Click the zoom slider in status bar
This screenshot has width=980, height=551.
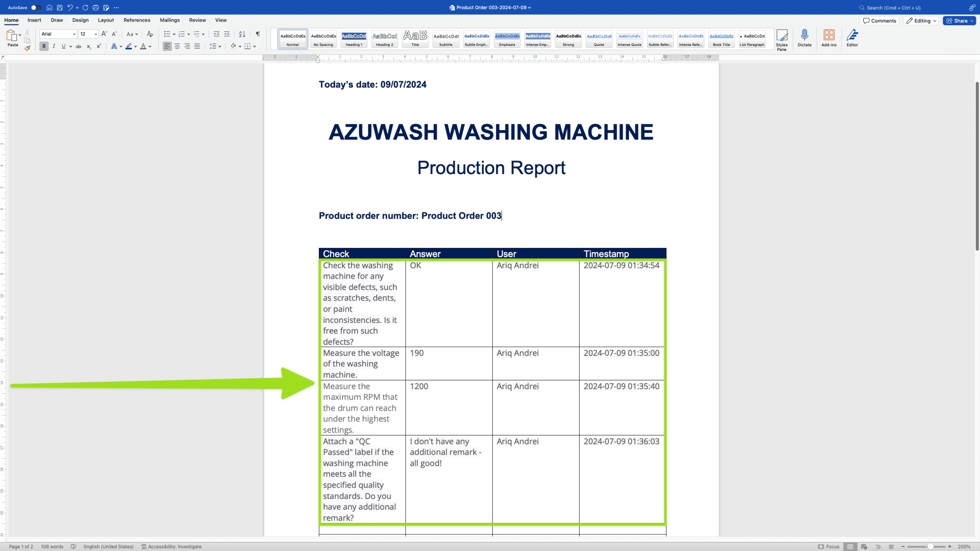click(x=930, y=546)
